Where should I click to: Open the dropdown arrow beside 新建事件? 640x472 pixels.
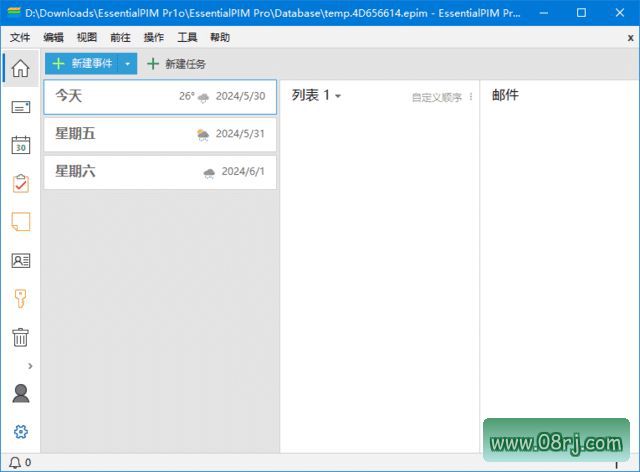128,64
